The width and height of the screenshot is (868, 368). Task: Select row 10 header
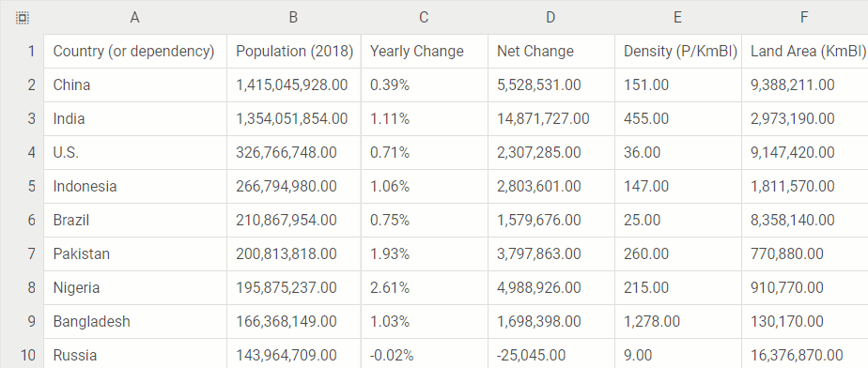coord(23,354)
